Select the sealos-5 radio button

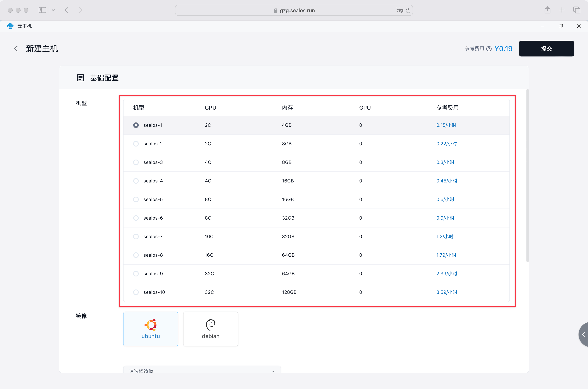(x=136, y=199)
